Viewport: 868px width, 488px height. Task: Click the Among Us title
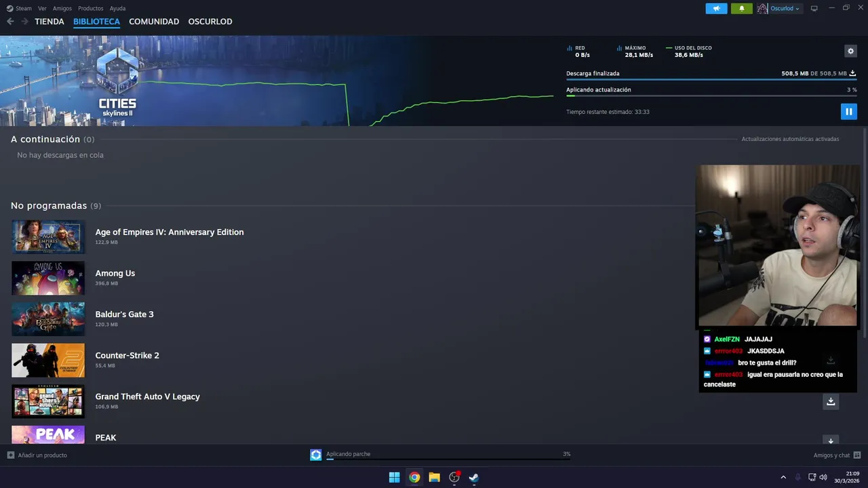point(115,273)
